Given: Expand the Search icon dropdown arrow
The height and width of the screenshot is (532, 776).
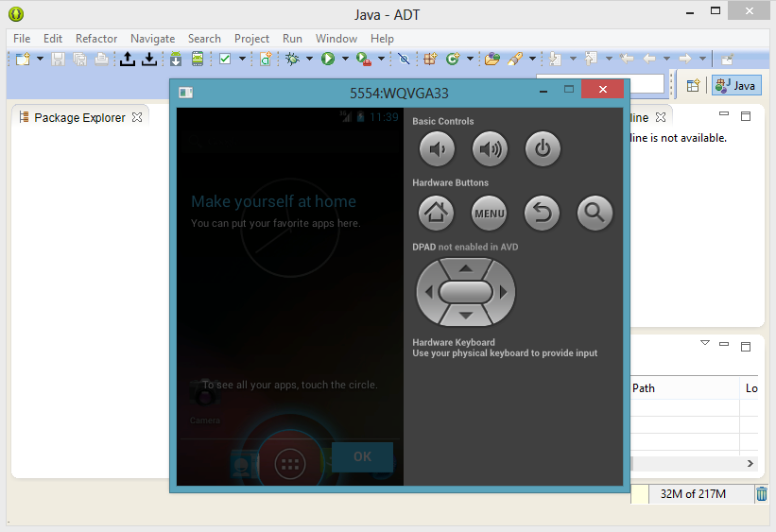Looking at the screenshot, I should pyautogui.click(x=532, y=59).
